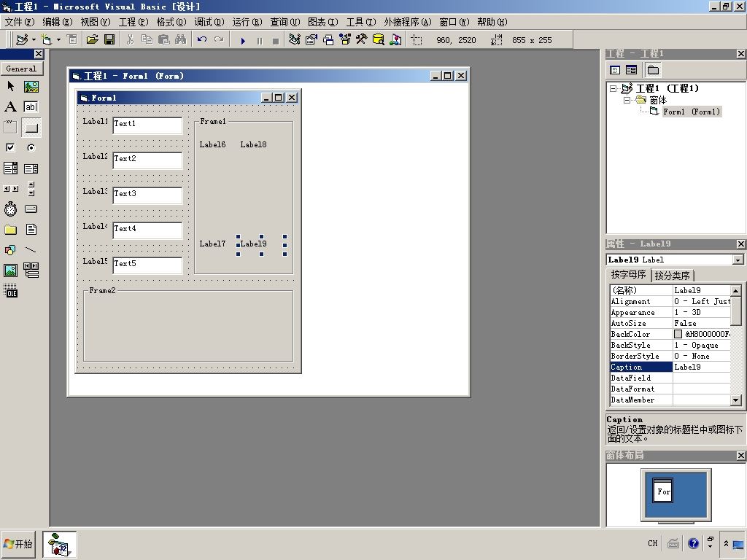Switch to the 按分类序 tab

click(672, 276)
